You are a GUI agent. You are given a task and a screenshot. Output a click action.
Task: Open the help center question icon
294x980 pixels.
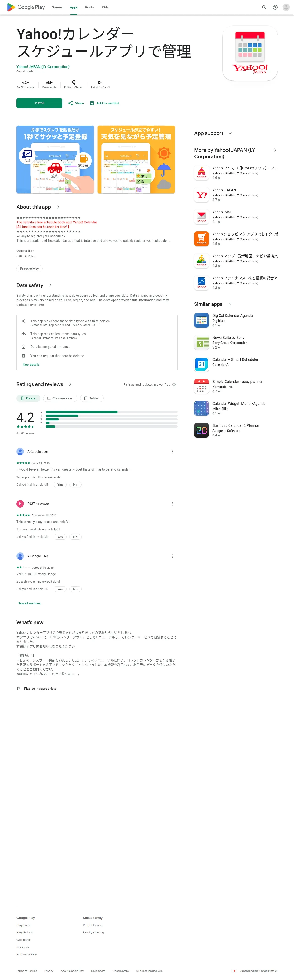coord(275,7)
